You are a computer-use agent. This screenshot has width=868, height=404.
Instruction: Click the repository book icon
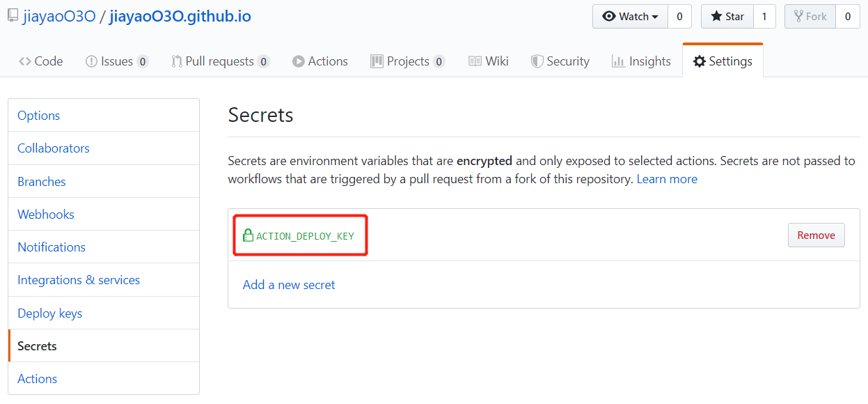pos(13,16)
